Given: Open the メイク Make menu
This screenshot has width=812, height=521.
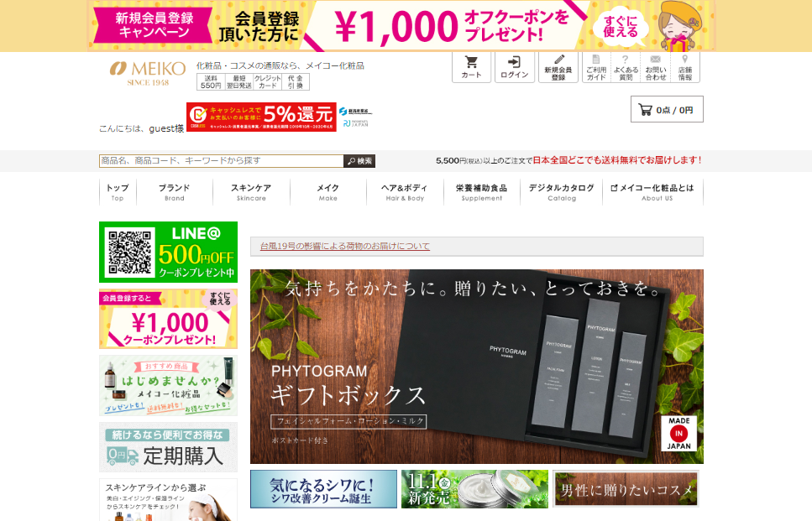Looking at the screenshot, I should 327,192.
